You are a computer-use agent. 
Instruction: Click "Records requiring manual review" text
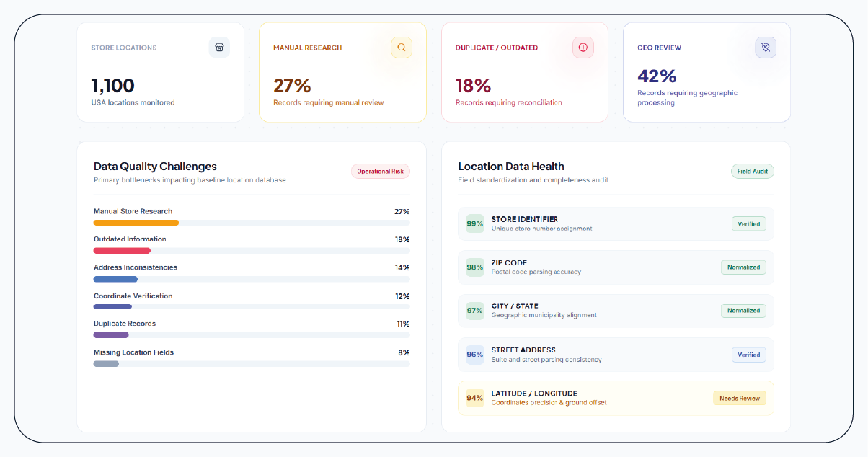[329, 102]
